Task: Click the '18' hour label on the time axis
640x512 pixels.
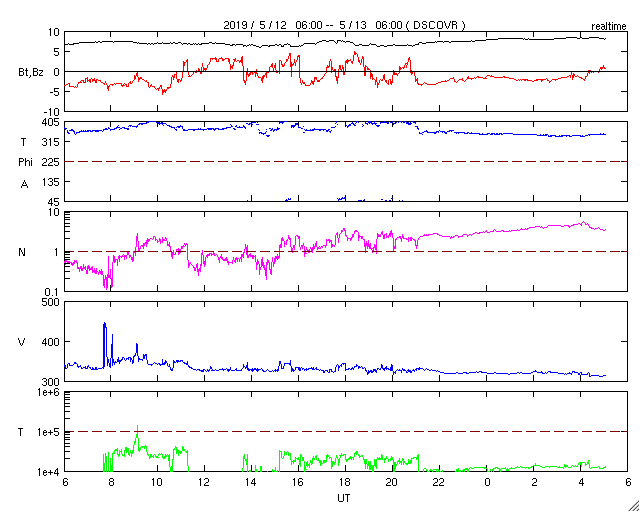Action: [345, 481]
